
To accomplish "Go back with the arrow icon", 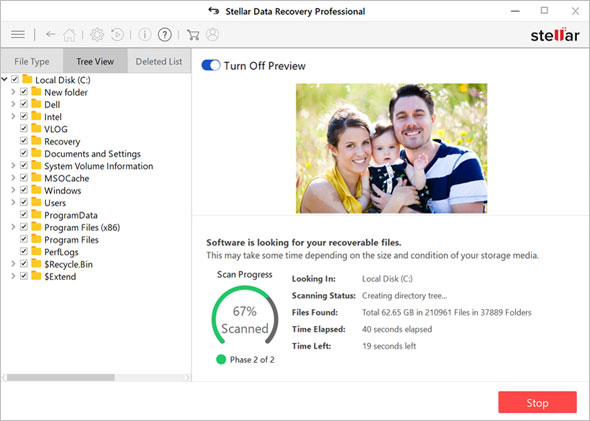I will point(50,35).
